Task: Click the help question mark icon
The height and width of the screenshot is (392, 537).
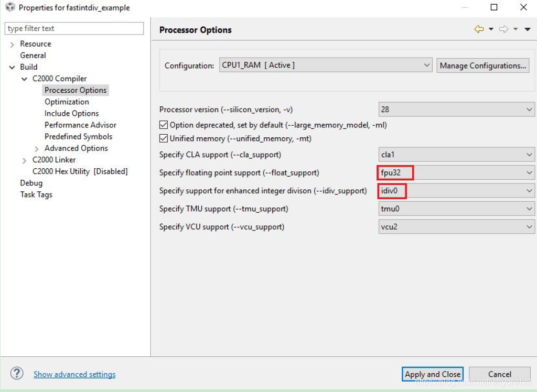Action: pos(17,373)
